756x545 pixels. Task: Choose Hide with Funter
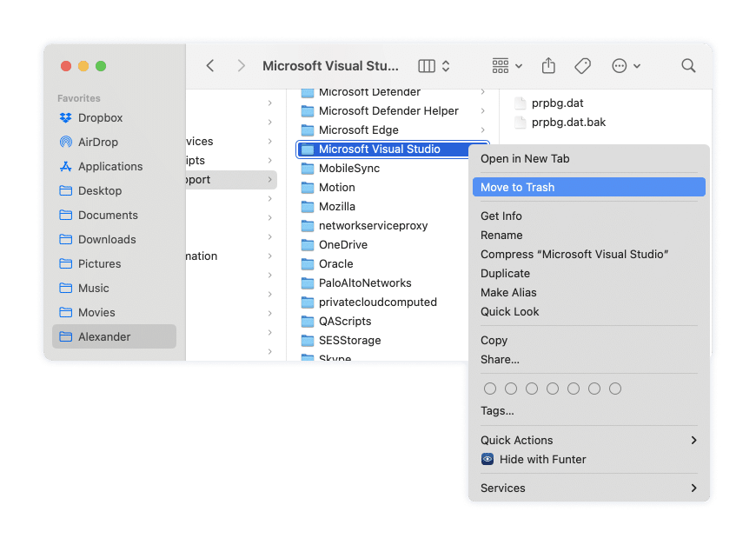click(588, 460)
